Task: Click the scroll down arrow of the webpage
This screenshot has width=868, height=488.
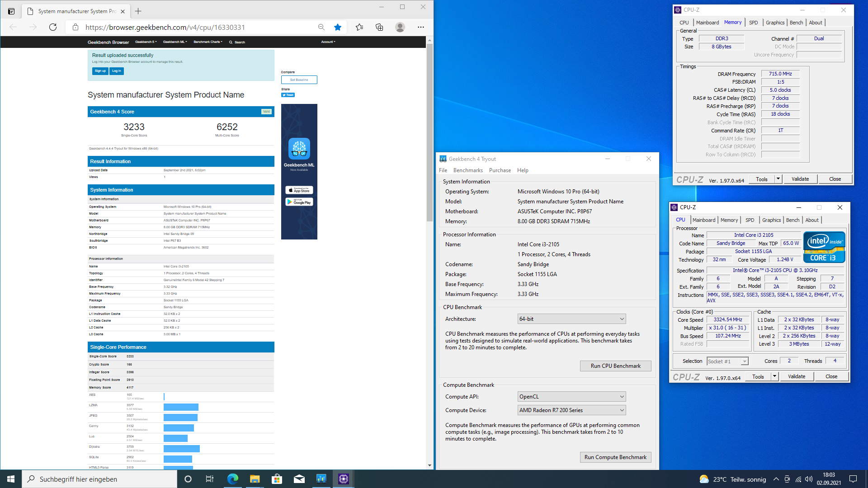Action: coord(429,465)
